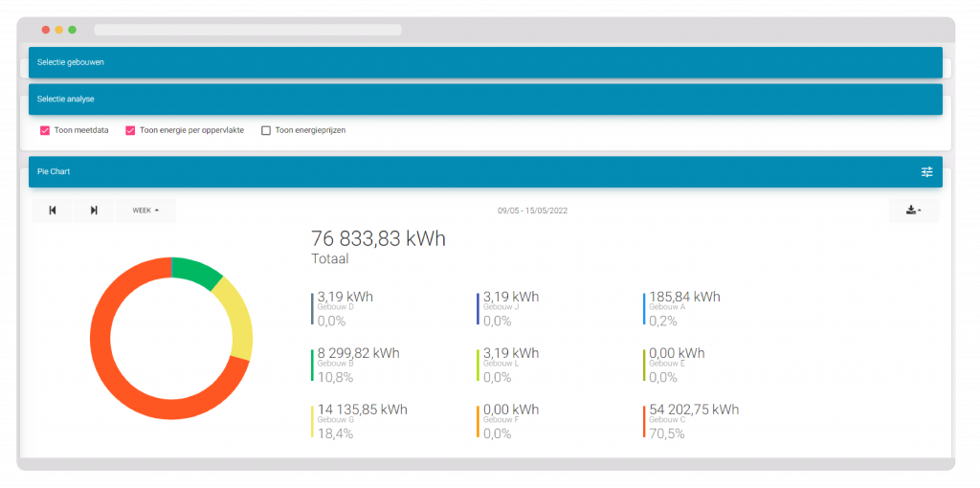This screenshot has height=488, width=980.
Task: Click the green color bar beside Gebouw B
Action: coord(312,365)
